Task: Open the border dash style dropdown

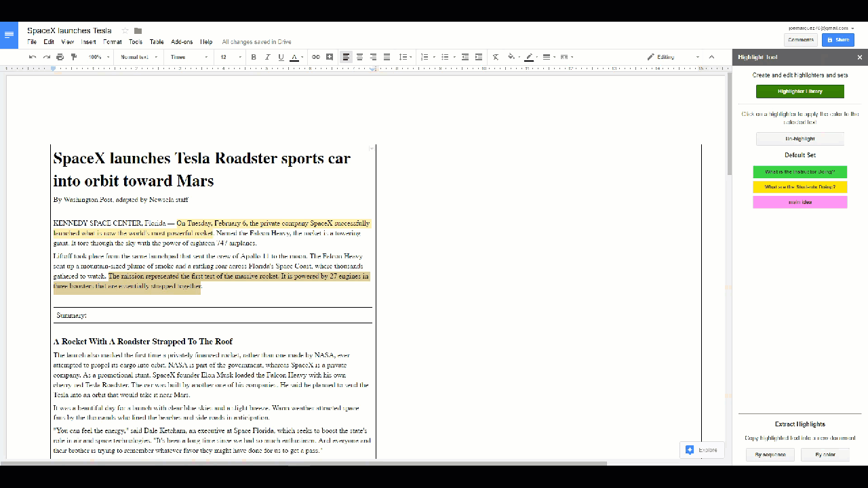Action: coord(566,57)
